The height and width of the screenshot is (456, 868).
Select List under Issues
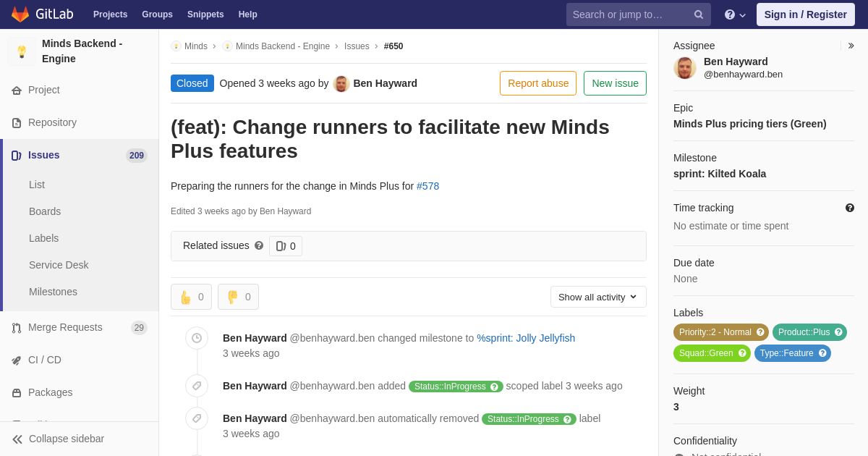(x=37, y=185)
